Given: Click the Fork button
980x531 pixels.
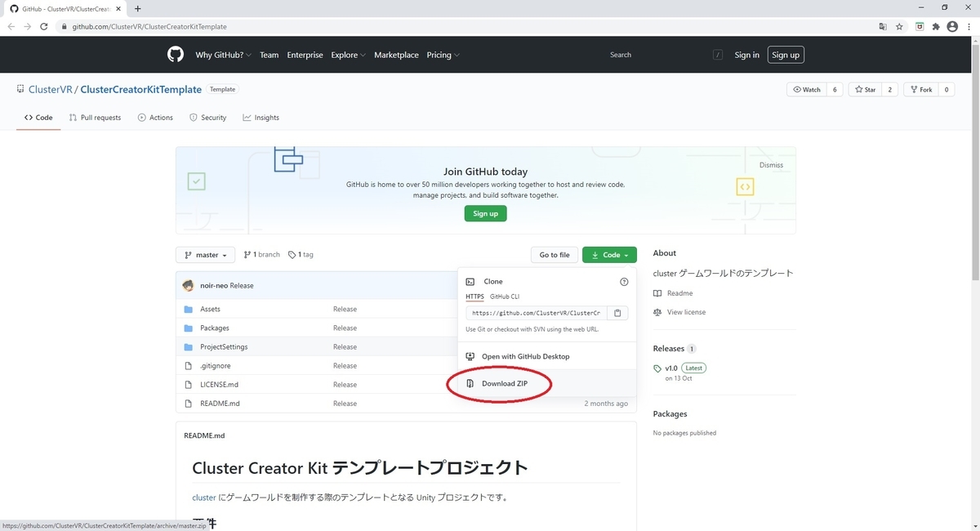Looking at the screenshot, I should click(x=921, y=90).
